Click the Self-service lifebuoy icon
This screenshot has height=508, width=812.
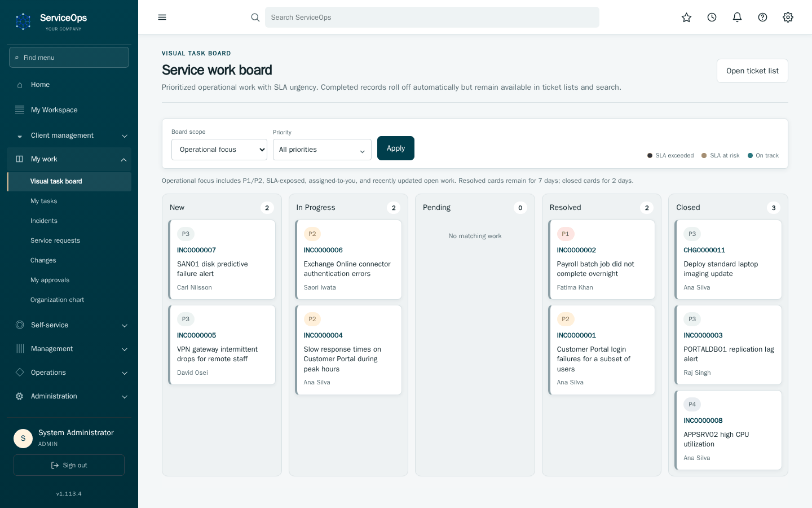[x=20, y=325]
